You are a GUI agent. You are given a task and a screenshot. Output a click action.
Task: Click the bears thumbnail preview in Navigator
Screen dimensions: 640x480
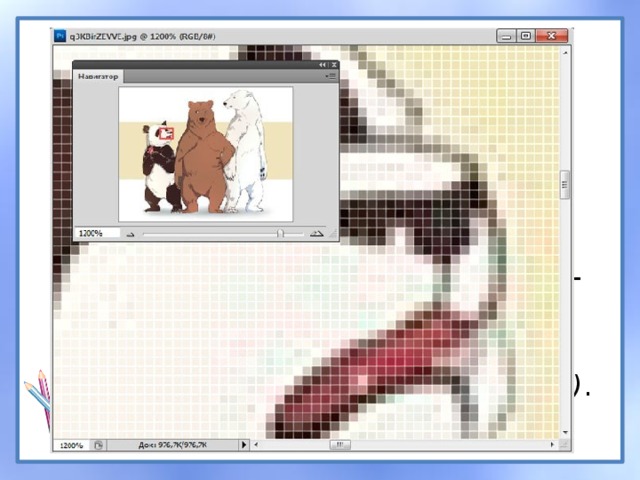click(206, 154)
